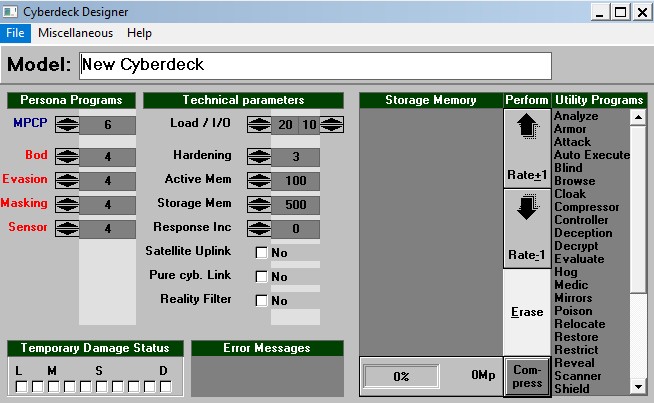The height and width of the screenshot is (403, 654).
Task: Select Compressor utility program
Action: click(x=586, y=207)
